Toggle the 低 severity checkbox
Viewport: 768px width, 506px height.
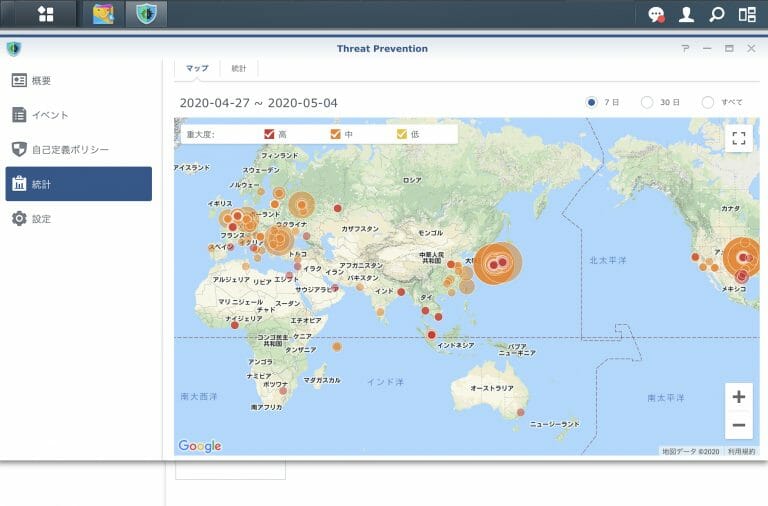(402, 134)
